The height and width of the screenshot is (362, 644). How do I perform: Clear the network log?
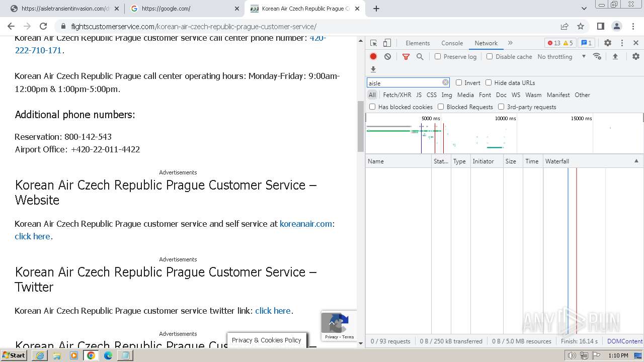(x=387, y=56)
